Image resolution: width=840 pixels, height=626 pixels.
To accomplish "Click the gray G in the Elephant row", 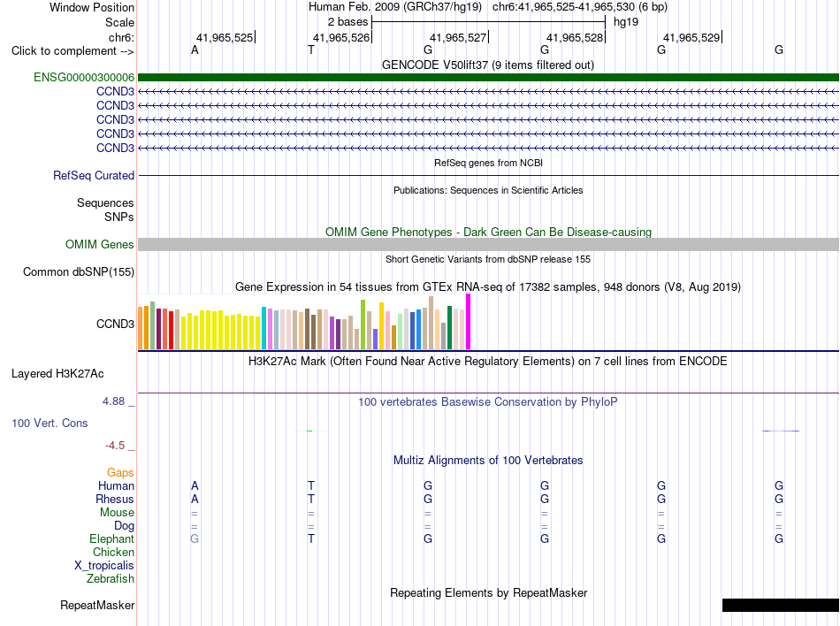I will (x=195, y=538).
